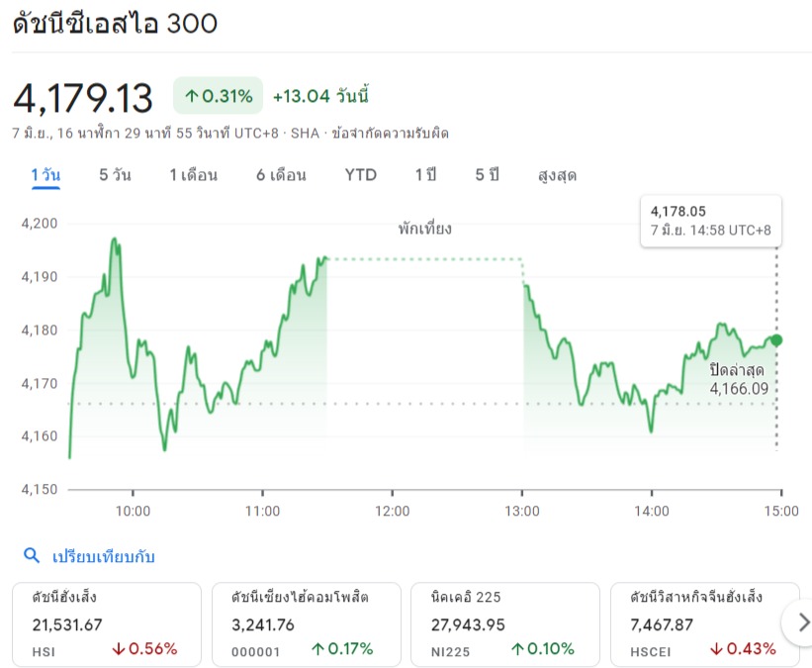Click the green up arrow on NI225 card

(x=517, y=649)
